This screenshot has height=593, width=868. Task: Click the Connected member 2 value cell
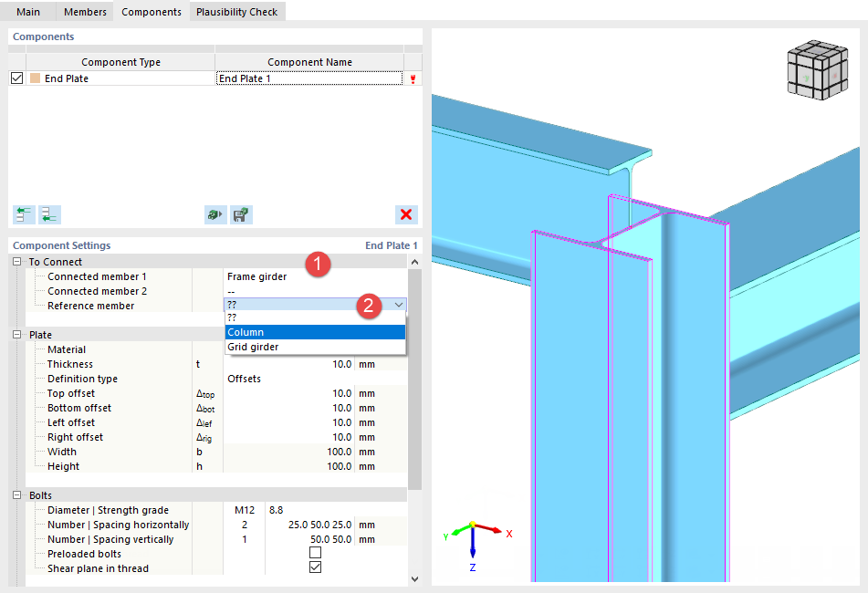(x=316, y=291)
